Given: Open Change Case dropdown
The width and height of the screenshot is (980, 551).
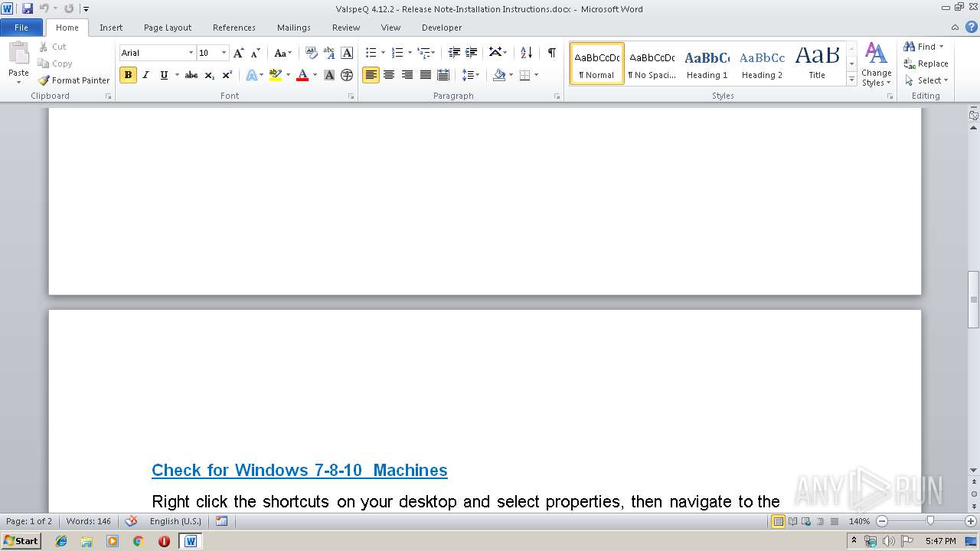Looking at the screenshot, I should [283, 53].
